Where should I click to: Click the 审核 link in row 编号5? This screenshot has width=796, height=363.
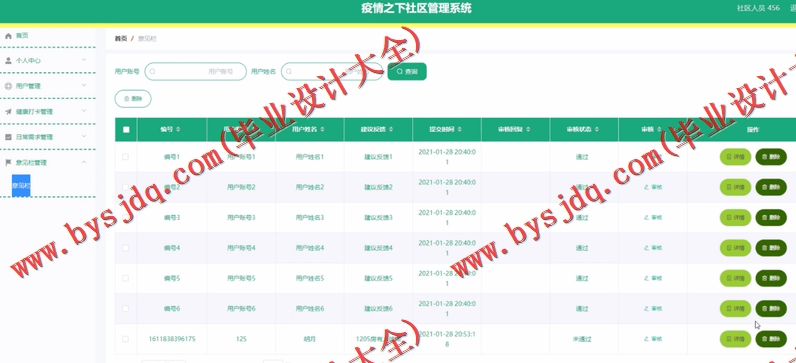click(x=653, y=278)
